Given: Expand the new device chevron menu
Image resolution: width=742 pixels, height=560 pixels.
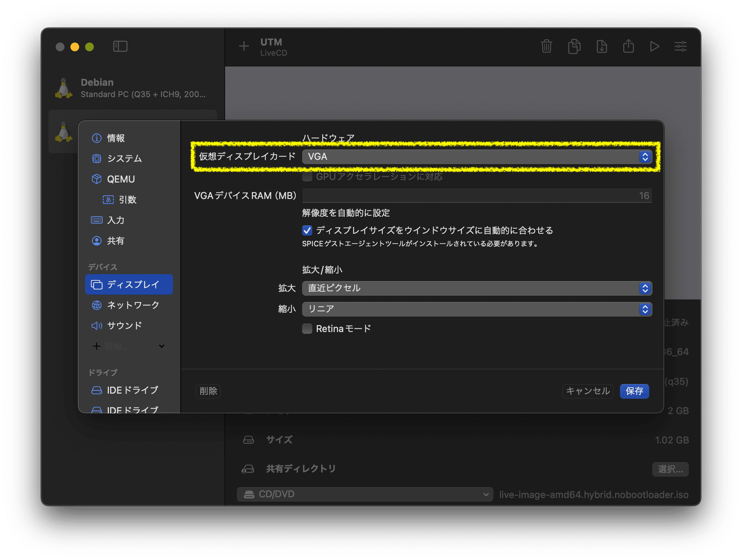Looking at the screenshot, I should 162,346.
